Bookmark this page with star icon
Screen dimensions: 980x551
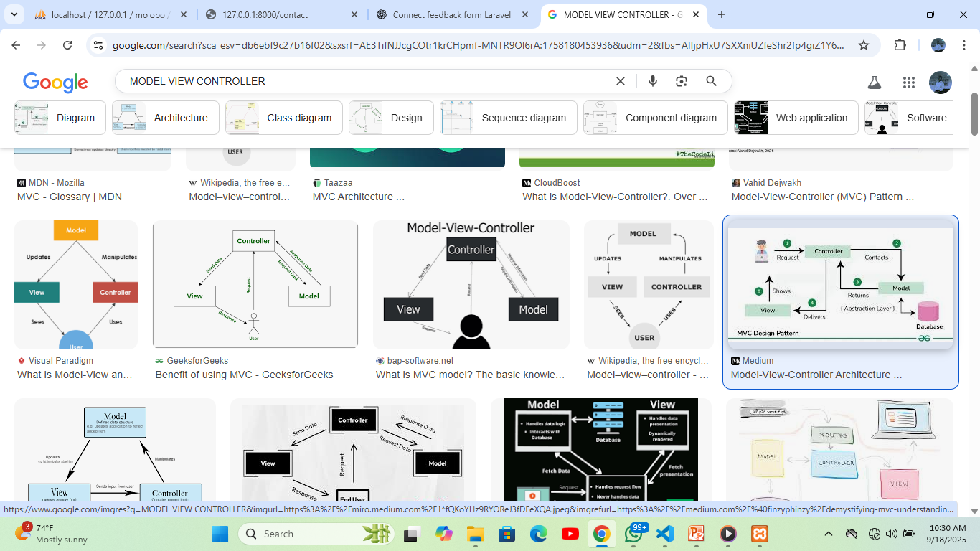864,45
